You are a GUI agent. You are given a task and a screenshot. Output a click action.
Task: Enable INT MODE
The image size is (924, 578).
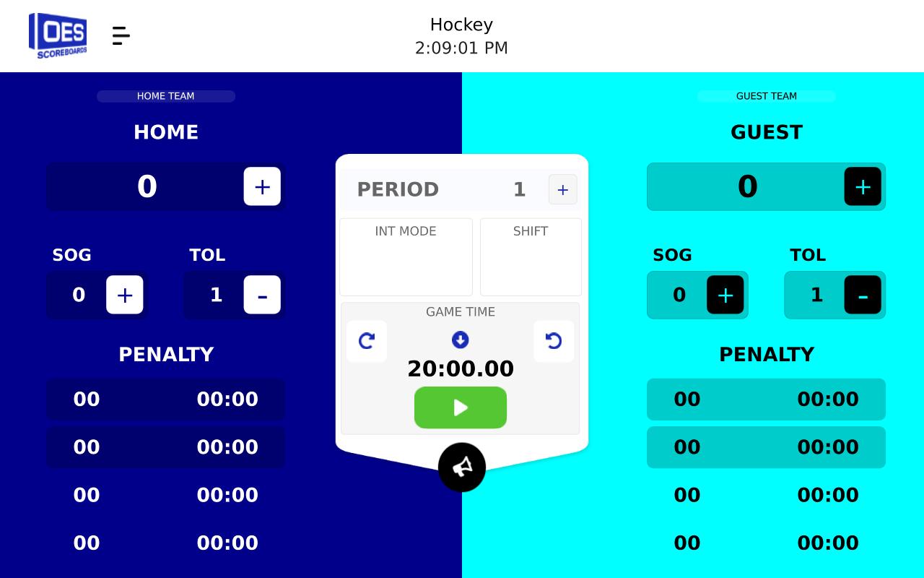coord(405,256)
